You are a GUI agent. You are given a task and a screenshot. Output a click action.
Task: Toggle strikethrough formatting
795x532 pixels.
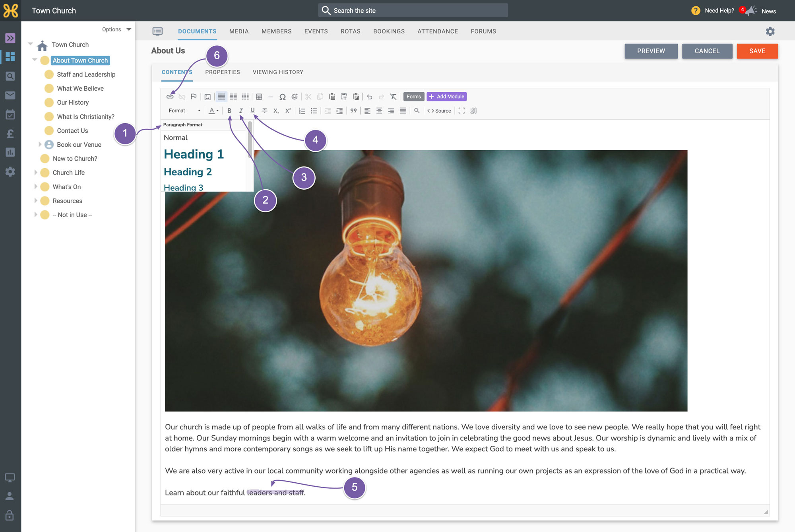(264, 111)
